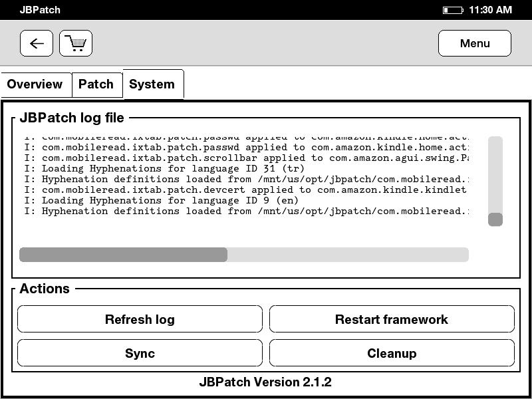532x399 pixels.
Task: Click the horizontal scrollbar track right side
Action: pos(348,255)
